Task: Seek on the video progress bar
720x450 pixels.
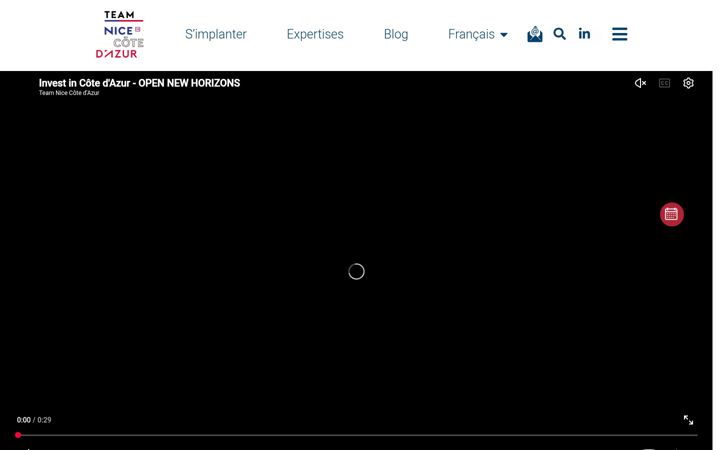Action: 357,435
